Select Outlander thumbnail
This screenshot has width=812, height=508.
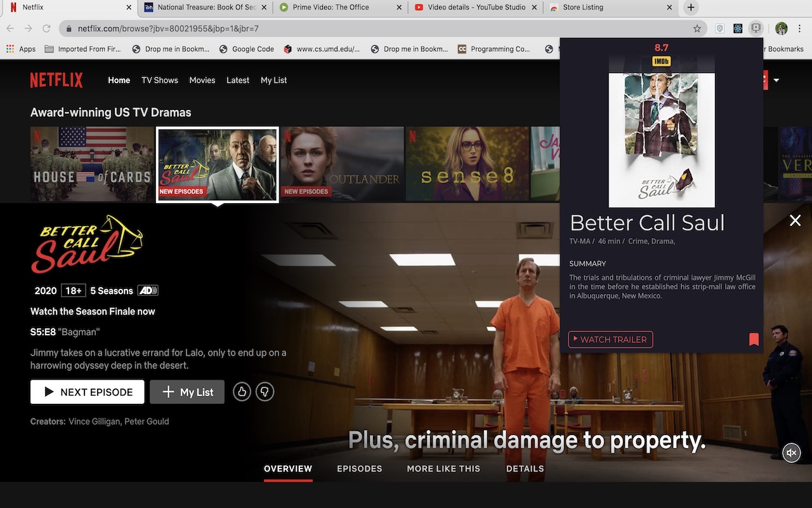(x=343, y=164)
